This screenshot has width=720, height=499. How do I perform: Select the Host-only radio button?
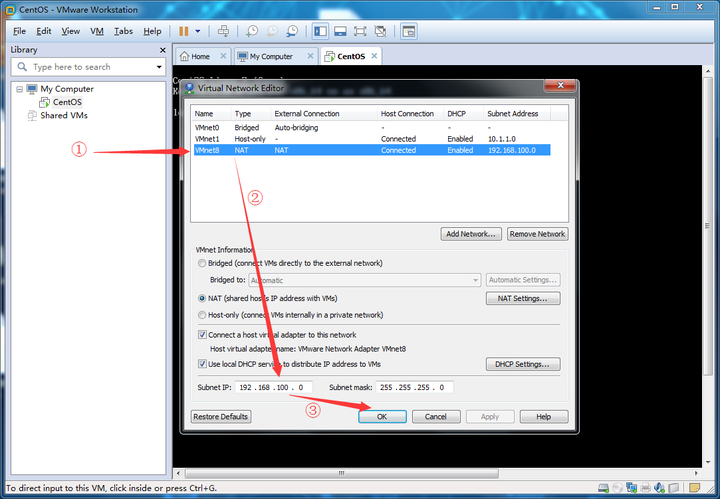pos(202,315)
